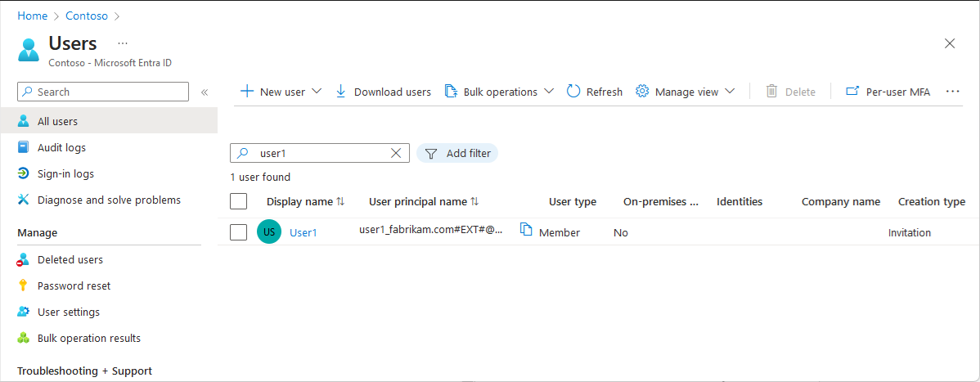
Task: Tick the select all users checkbox
Action: [239, 201]
